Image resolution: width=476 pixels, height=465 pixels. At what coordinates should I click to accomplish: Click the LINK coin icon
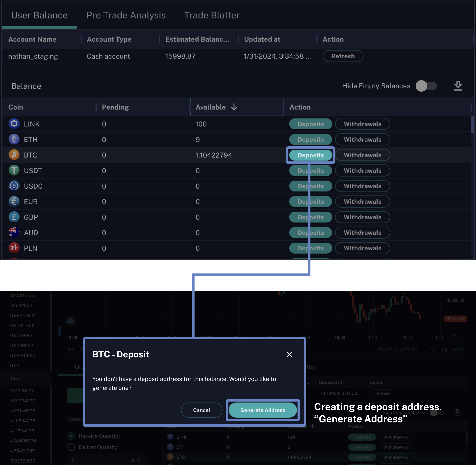point(14,124)
